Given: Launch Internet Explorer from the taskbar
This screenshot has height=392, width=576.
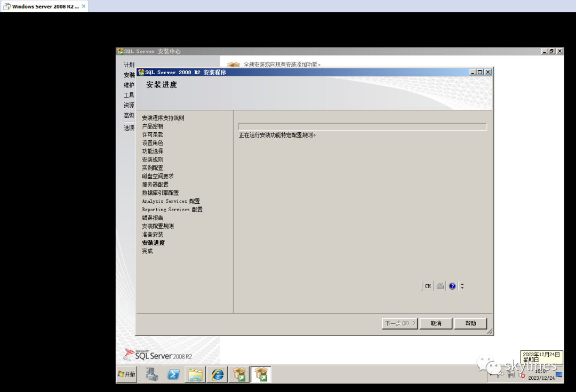Looking at the screenshot, I should pyautogui.click(x=217, y=374).
